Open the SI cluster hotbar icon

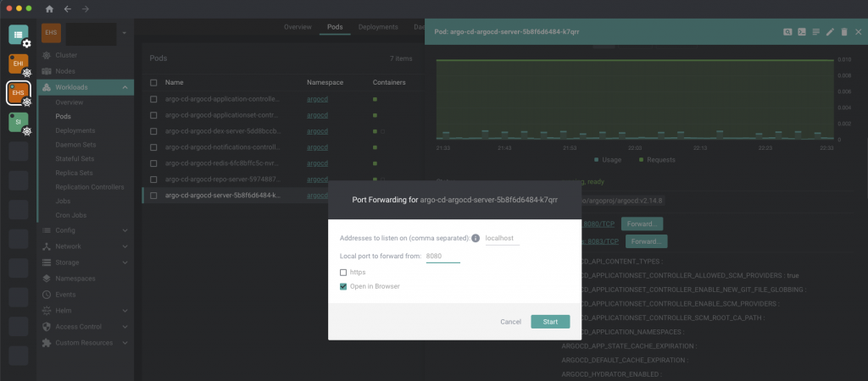[x=19, y=122]
